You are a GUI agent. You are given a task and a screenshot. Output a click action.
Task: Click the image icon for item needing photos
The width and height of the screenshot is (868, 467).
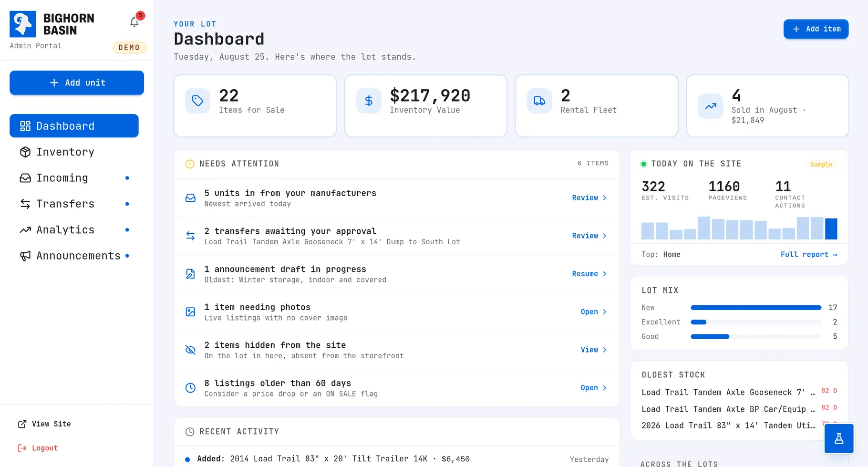pos(190,312)
